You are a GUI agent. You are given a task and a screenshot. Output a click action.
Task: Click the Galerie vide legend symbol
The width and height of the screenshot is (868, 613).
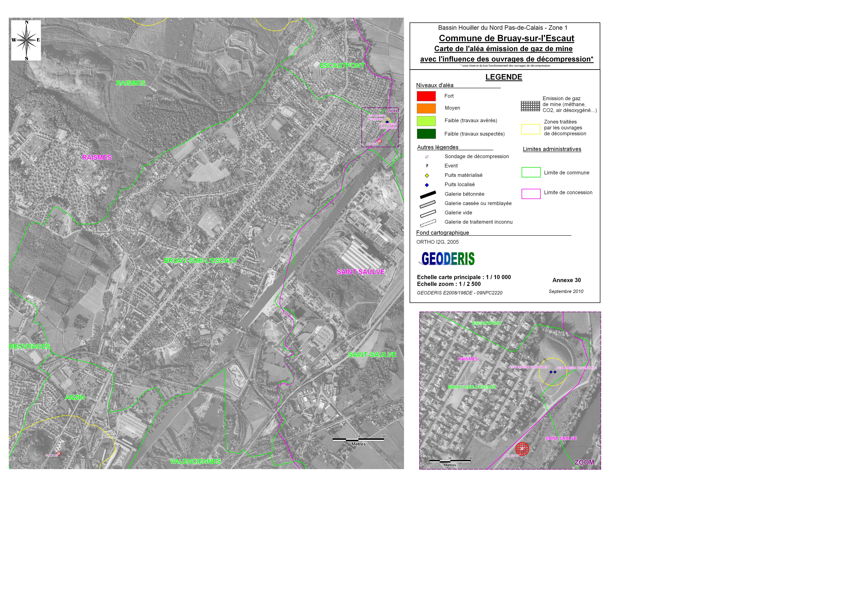tap(428, 214)
